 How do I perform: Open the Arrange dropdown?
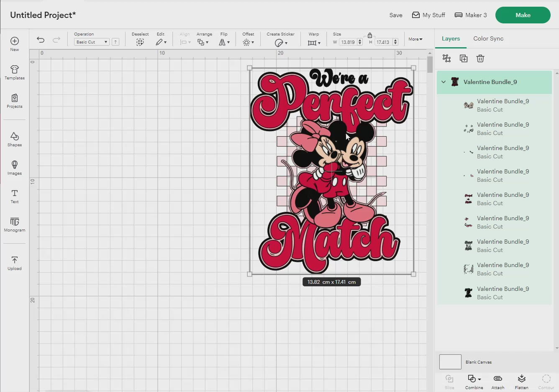pos(203,42)
